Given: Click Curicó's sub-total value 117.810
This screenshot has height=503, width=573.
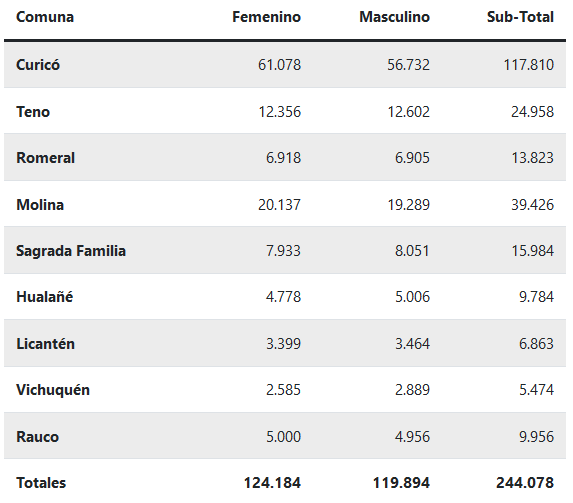Looking at the screenshot, I should [529, 65].
